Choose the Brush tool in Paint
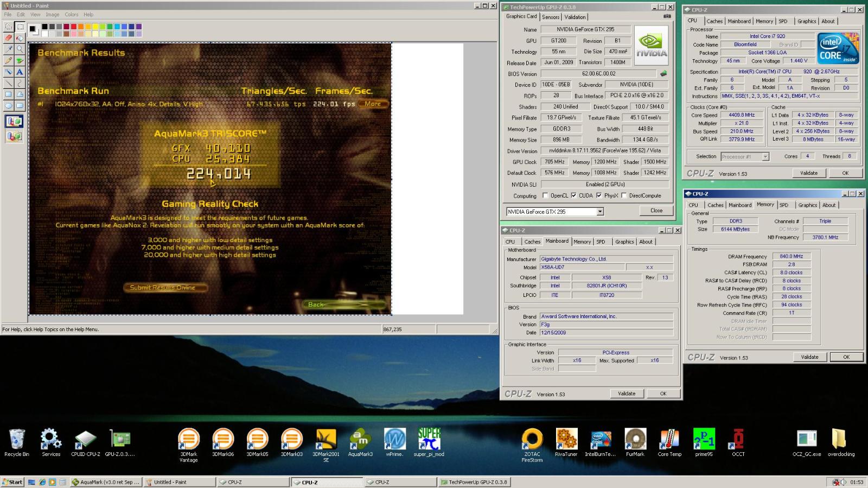Screen dimensions: 868x488 [20, 61]
